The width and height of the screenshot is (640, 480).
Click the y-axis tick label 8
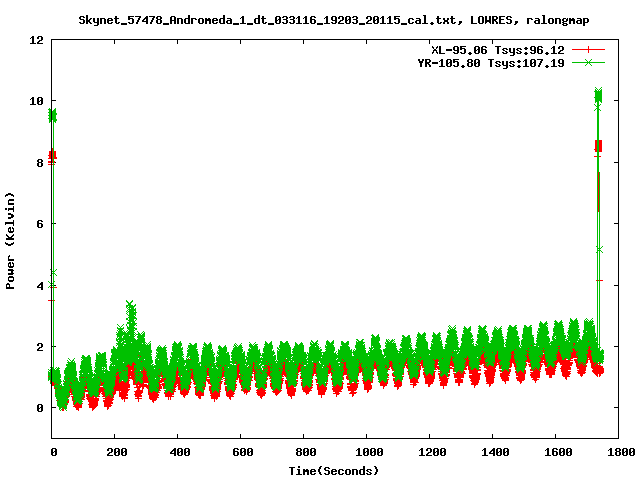pyautogui.click(x=40, y=163)
